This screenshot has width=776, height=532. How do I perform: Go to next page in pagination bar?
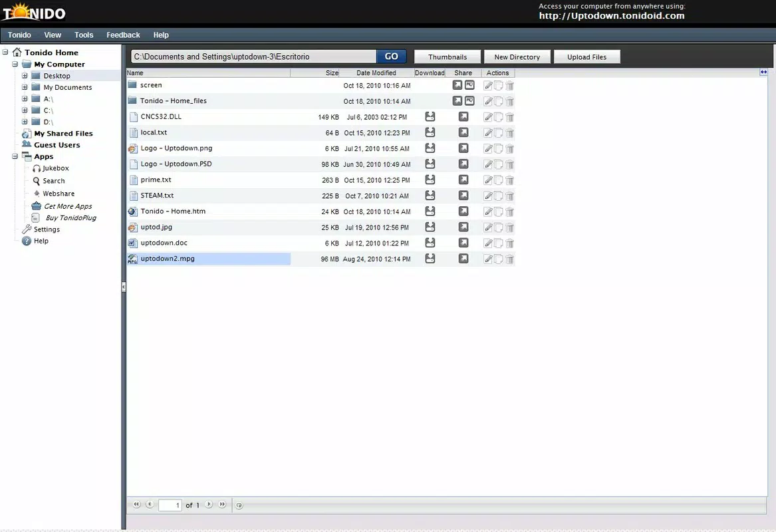209,505
